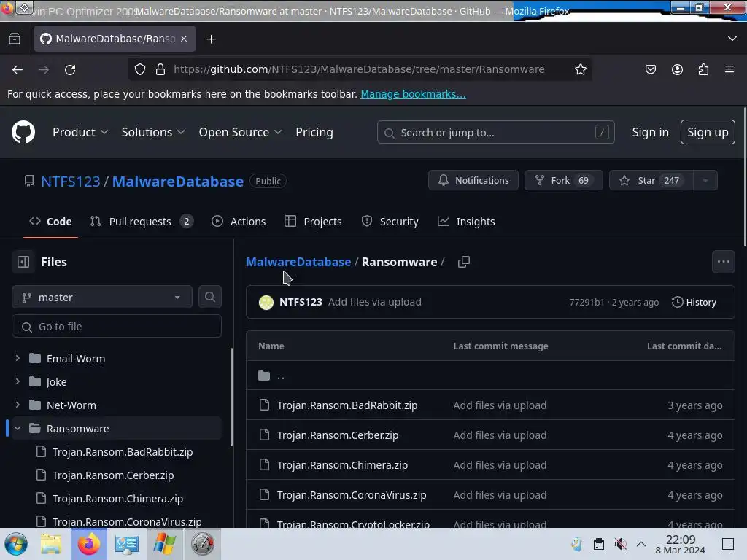Click the muted volume tray icon
747x560 pixels.
click(x=620, y=544)
